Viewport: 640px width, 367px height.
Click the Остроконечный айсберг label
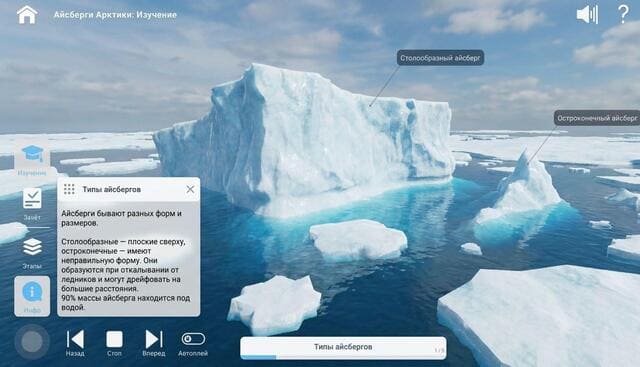click(x=597, y=118)
